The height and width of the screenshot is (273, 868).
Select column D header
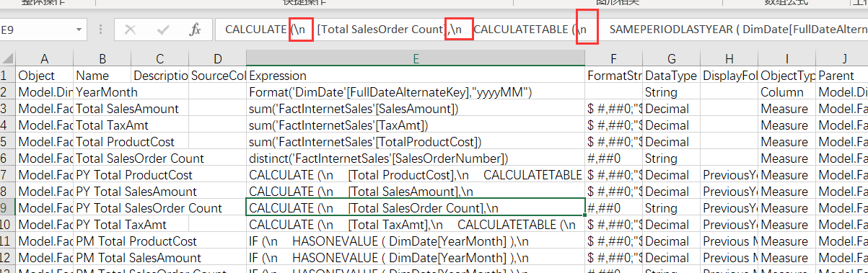pos(217,58)
